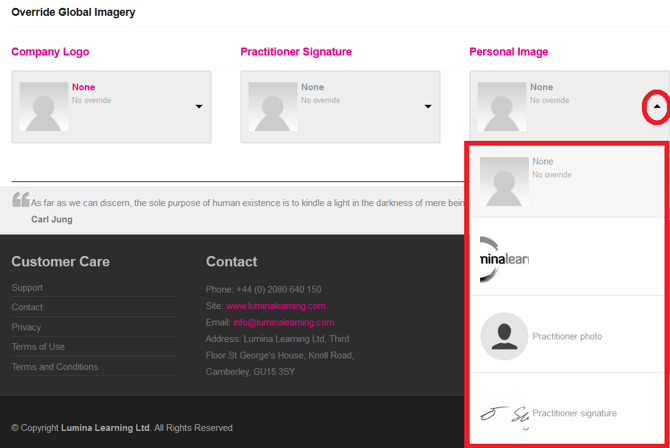Click the signature scribble thumbnail
The height and width of the screenshot is (448, 670).
[x=504, y=413]
